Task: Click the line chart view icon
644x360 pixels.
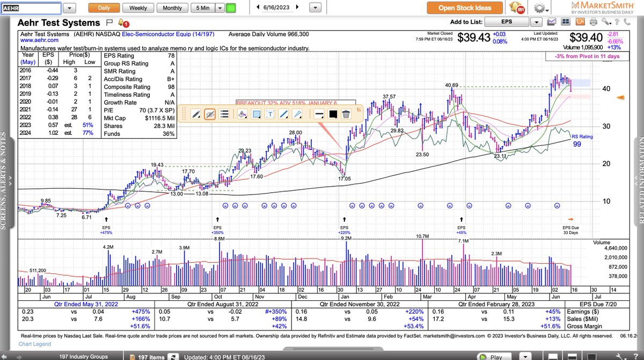Action: point(552,22)
